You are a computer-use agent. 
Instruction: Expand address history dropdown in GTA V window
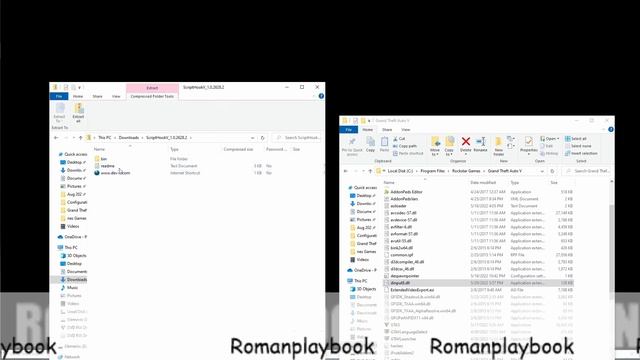coord(542,171)
